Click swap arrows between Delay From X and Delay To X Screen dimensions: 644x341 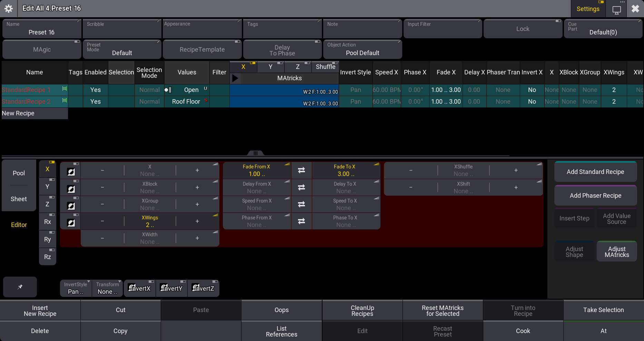pos(301,187)
